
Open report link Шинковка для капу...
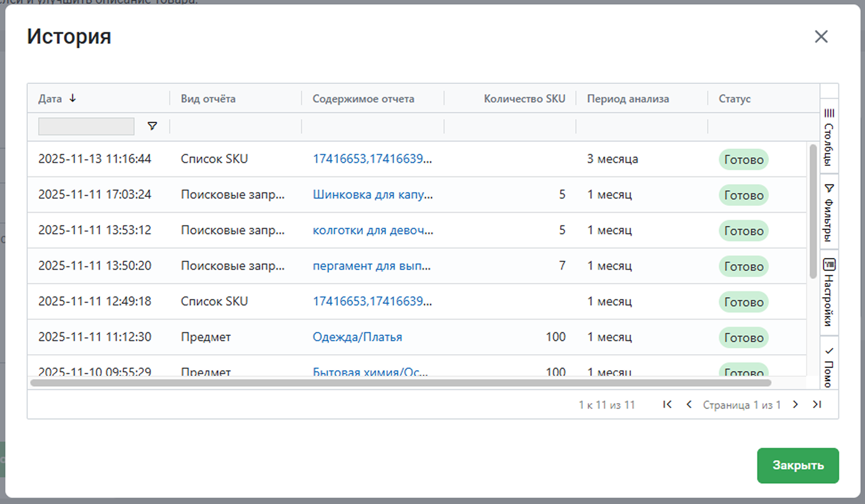point(372,195)
